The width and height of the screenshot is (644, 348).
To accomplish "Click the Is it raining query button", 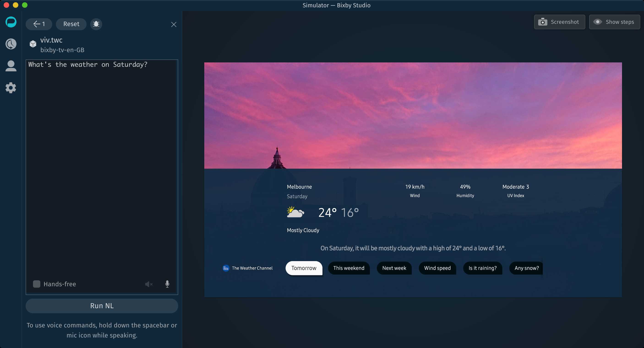I will [x=482, y=268].
